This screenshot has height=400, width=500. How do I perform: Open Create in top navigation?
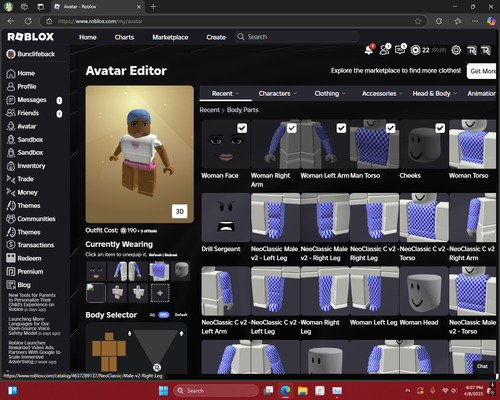point(216,37)
